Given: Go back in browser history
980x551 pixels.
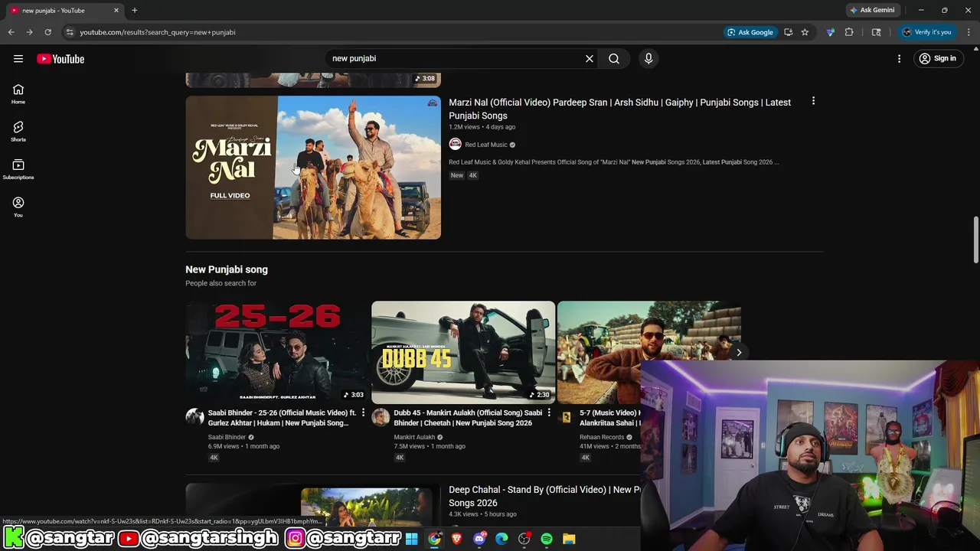Looking at the screenshot, I should coord(11,32).
